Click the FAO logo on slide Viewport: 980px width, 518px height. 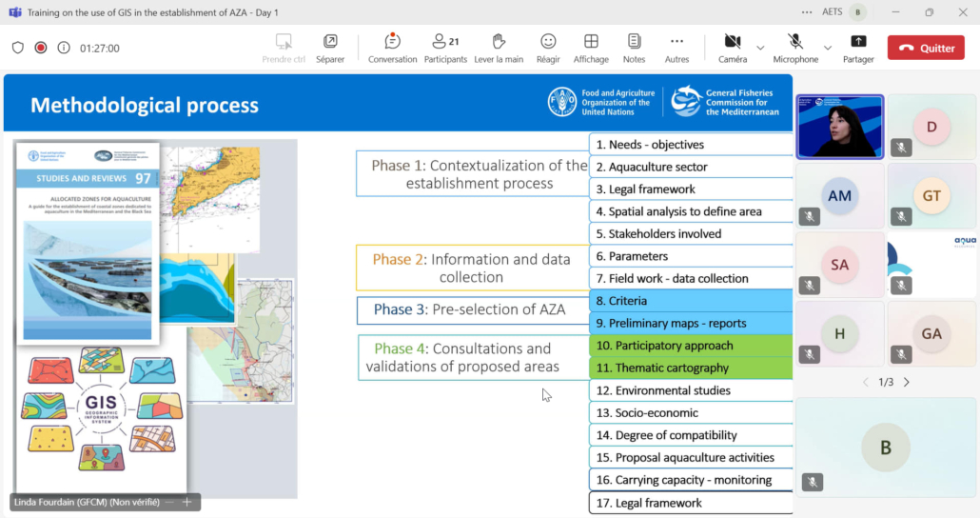[x=562, y=102]
